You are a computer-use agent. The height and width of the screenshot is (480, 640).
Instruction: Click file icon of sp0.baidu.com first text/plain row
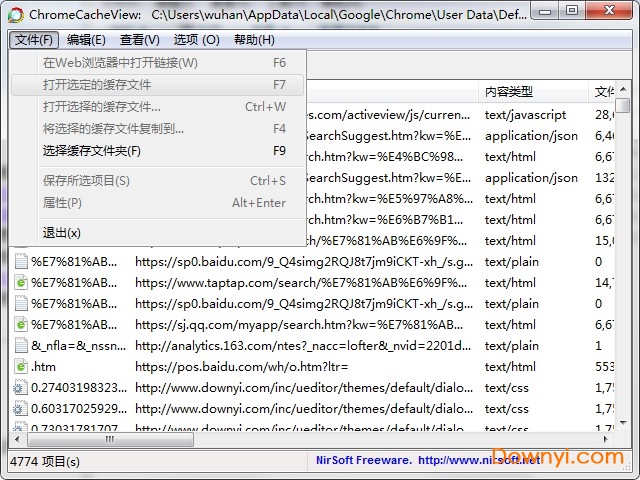[21, 261]
